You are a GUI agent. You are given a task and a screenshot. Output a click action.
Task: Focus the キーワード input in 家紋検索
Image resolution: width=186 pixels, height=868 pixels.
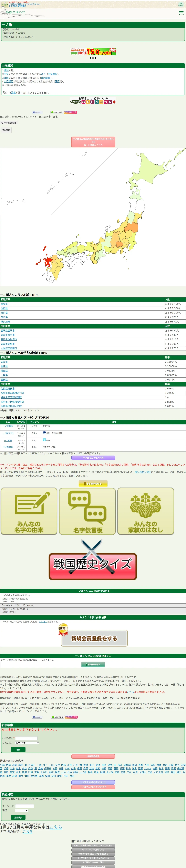25,806
